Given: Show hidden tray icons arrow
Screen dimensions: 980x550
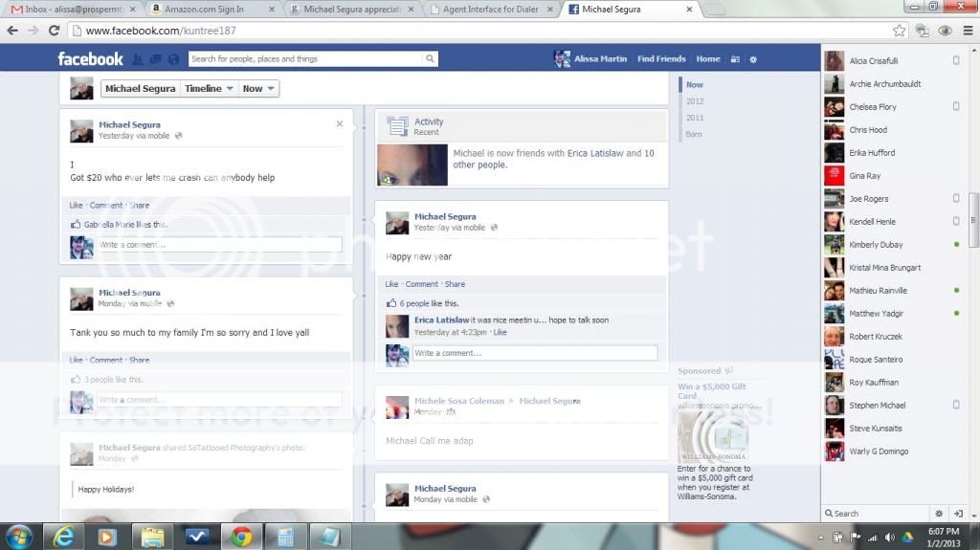Looking at the screenshot, I should 820,538.
